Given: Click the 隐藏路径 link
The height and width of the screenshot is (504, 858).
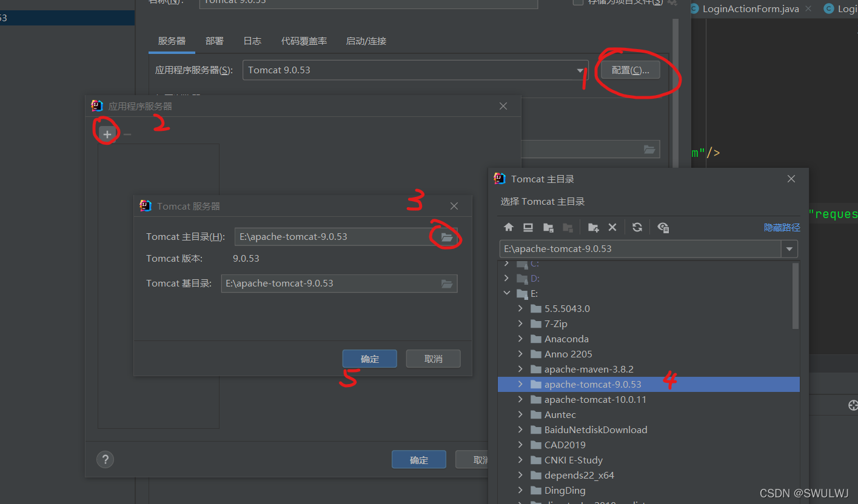Looking at the screenshot, I should click(782, 228).
